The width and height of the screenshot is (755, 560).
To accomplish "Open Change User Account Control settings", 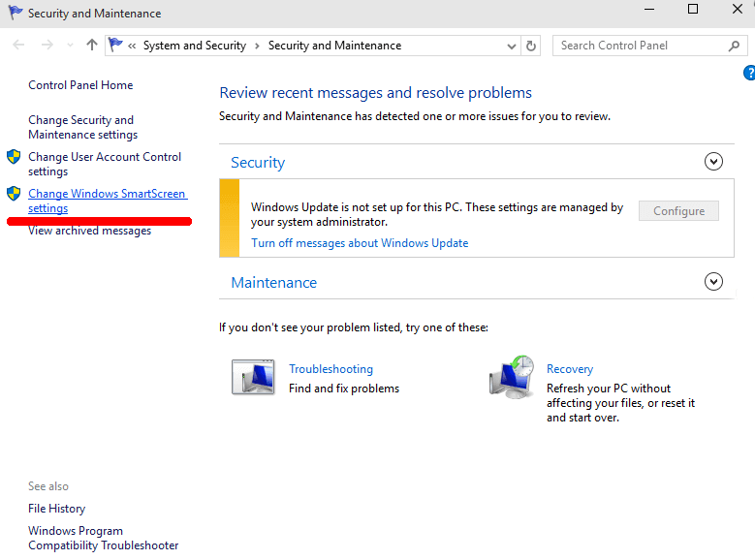I will coord(105,164).
